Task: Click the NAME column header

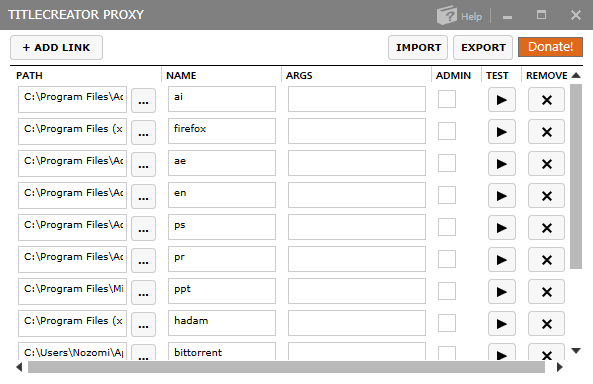Action: click(181, 76)
